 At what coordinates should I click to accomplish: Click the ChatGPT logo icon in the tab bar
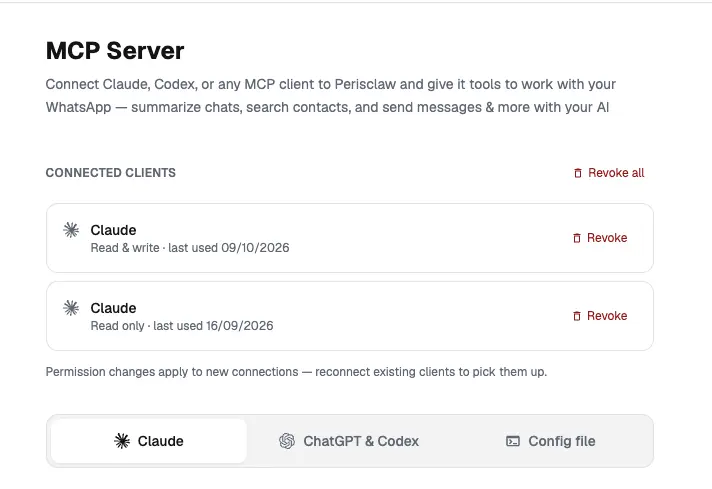pos(287,441)
